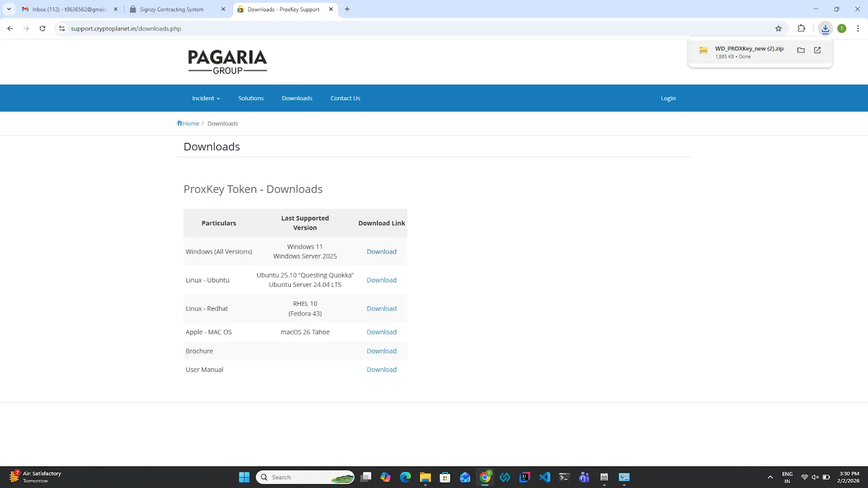Open Outlook from the taskbar
This screenshot has height=488, width=868.
[x=465, y=477]
